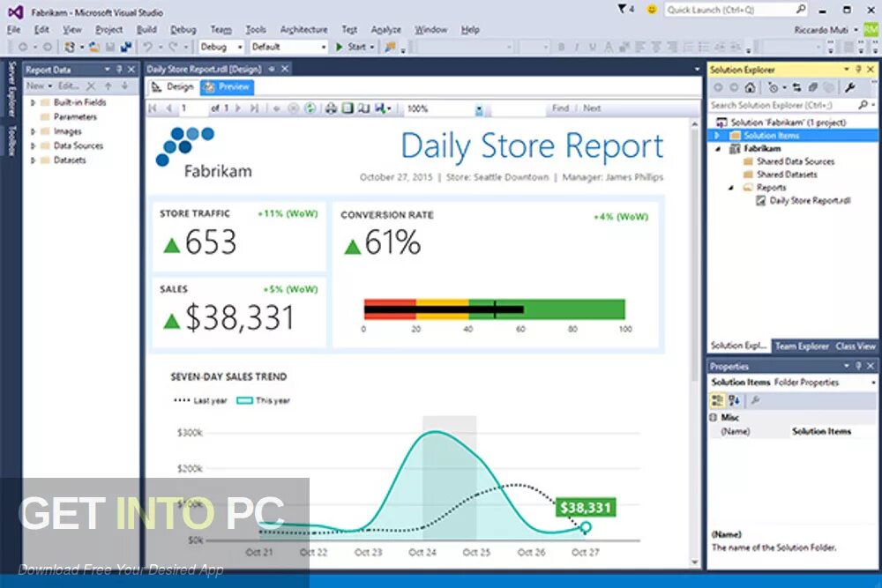Image resolution: width=882 pixels, height=588 pixels.
Task: Go to previous page in report preview
Action: pyautogui.click(x=168, y=108)
